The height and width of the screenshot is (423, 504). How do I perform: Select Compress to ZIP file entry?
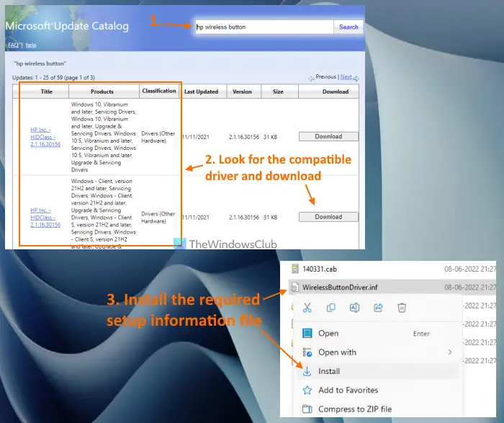377,409
